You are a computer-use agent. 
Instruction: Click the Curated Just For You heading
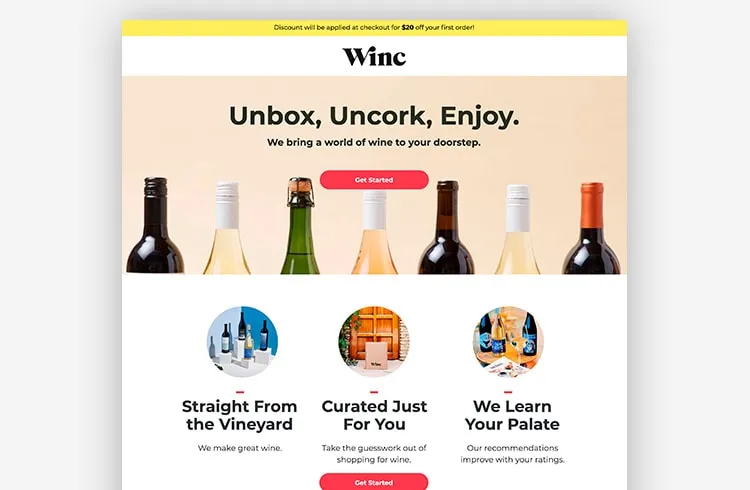pyautogui.click(x=374, y=415)
